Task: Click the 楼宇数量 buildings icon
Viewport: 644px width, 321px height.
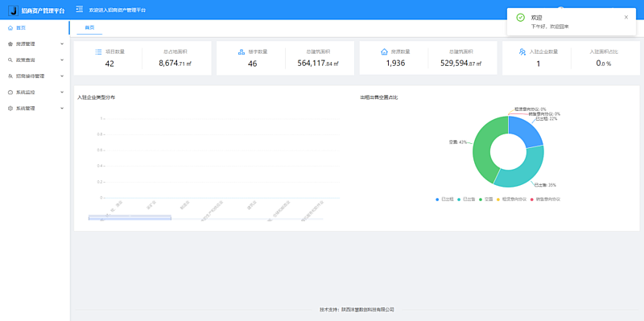Action: [241, 51]
